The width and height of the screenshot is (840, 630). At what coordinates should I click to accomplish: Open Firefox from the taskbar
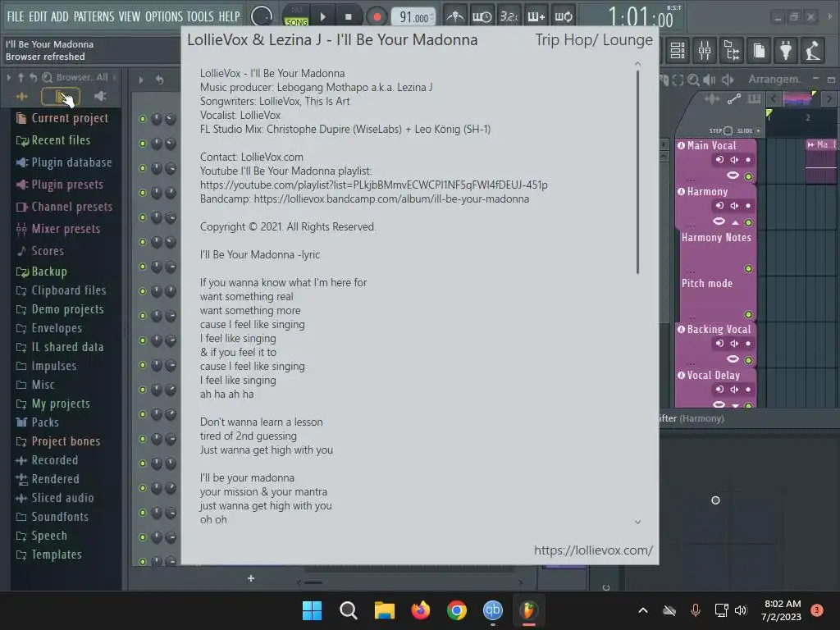coord(421,609)
